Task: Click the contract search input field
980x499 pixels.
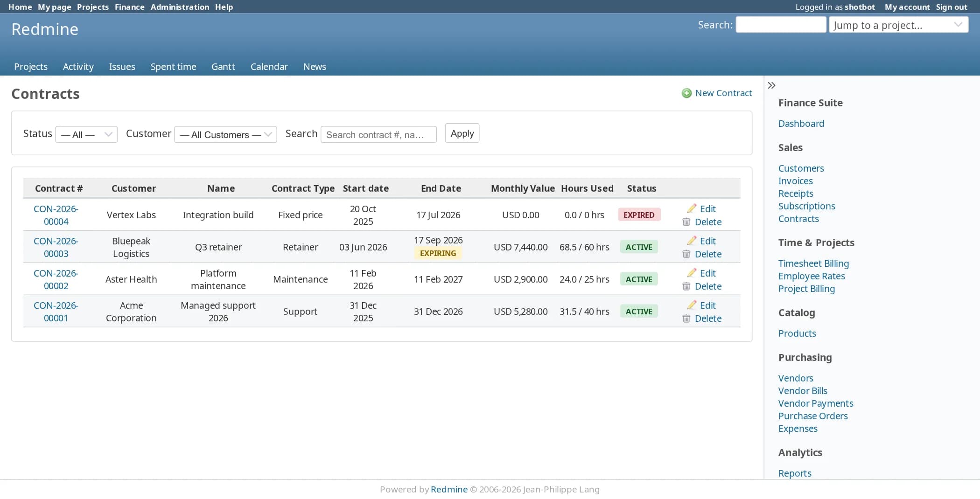Action: (x=378, y=134)
